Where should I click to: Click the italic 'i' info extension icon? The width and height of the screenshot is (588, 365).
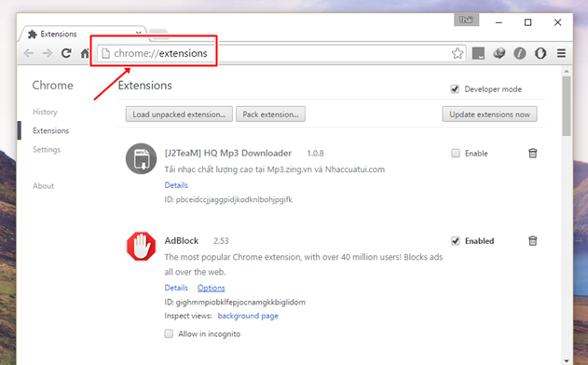coord(519,53)
